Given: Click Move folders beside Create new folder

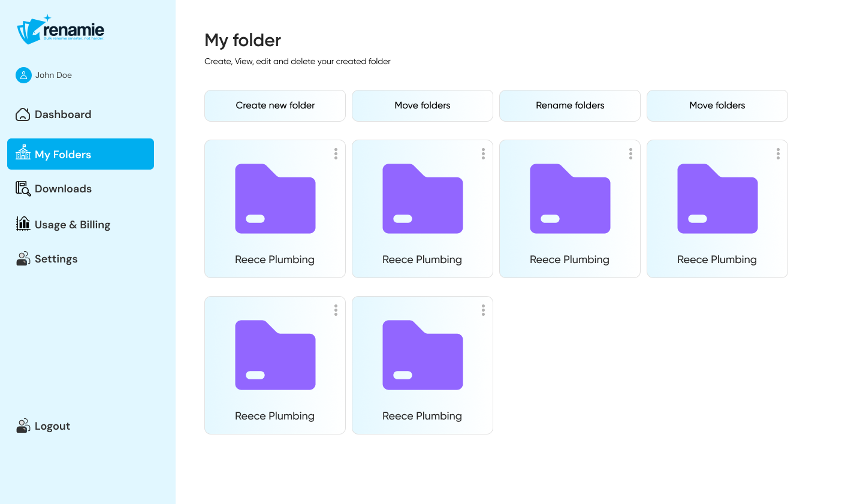Looking at the screenshot, I should [423, 105].
